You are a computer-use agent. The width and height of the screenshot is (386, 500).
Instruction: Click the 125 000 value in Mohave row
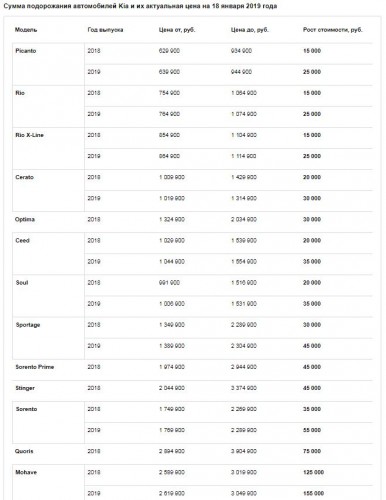click(313, 472)
